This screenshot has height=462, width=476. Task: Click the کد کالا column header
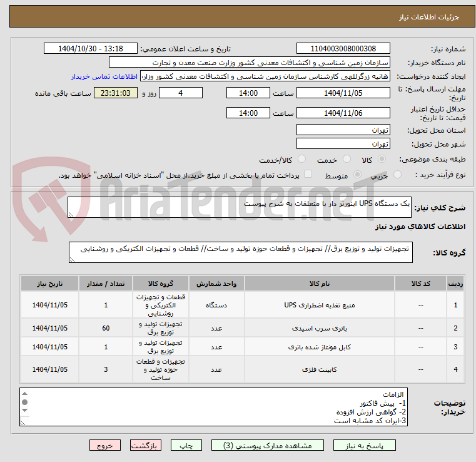[x=420, y=284]
